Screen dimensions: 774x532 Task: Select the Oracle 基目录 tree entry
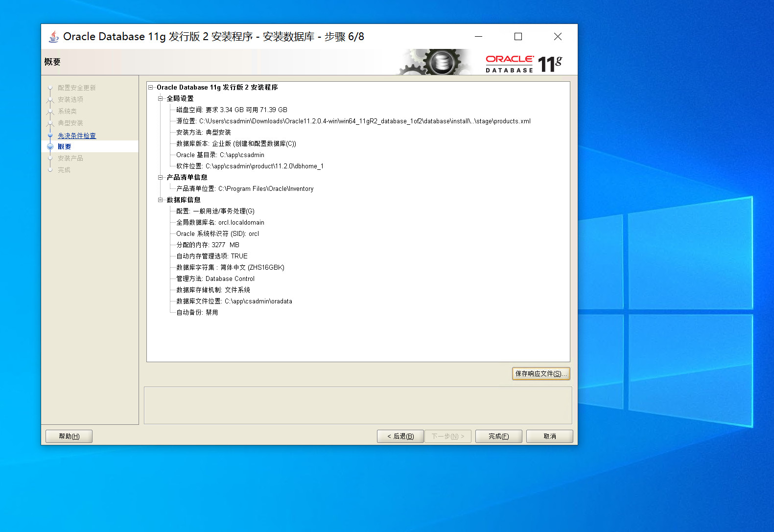[220, 155]
